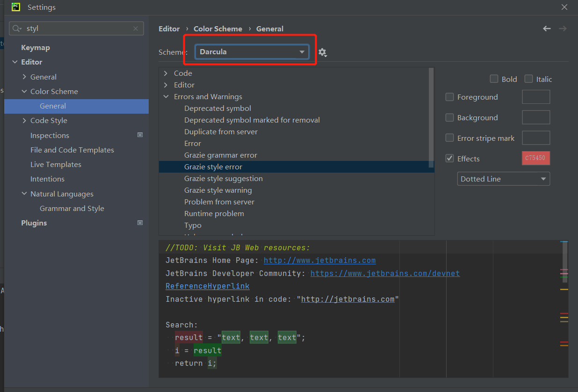Image resolution: width=578 pixels, height=392 pixels.
Task: Click the scheme settings gear icon
Action: point(322,52)
